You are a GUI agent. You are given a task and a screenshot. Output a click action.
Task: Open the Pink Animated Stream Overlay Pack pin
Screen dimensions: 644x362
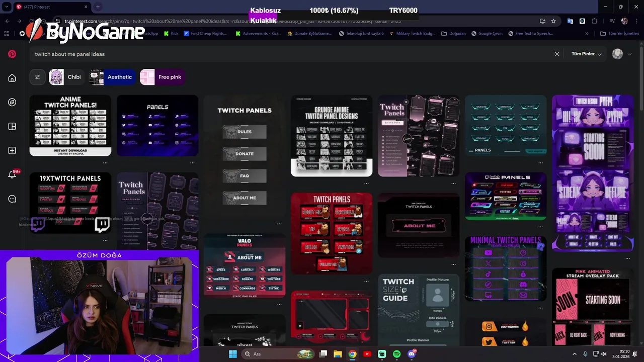click(x=593, y=307)
